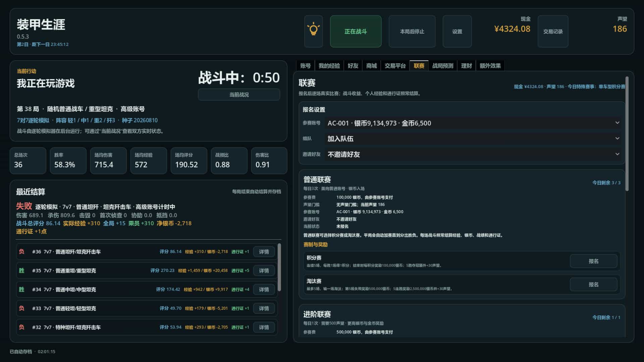Viewport: 644px width, 362px height.
Task: Open 交易记录 transaction records
Action: tap(553, 31)
